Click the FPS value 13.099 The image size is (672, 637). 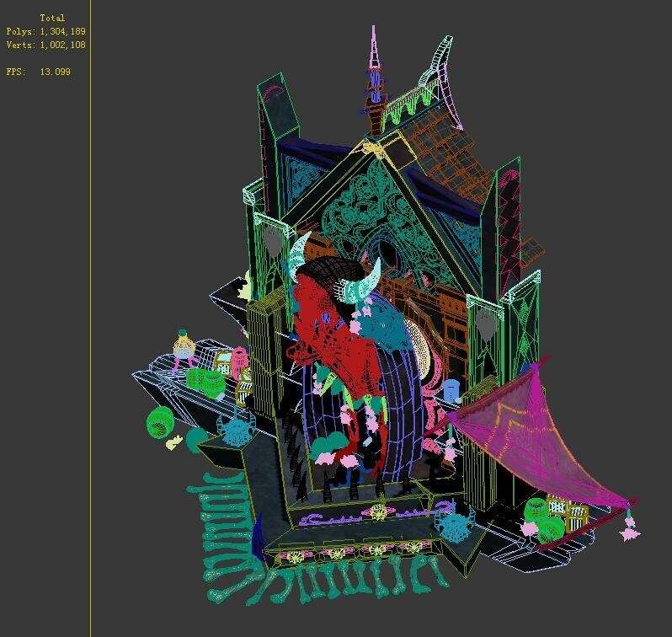(56, 72)
